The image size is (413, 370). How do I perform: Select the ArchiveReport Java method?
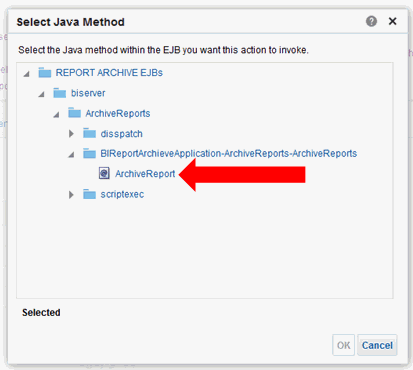click(x=145, y=174)
